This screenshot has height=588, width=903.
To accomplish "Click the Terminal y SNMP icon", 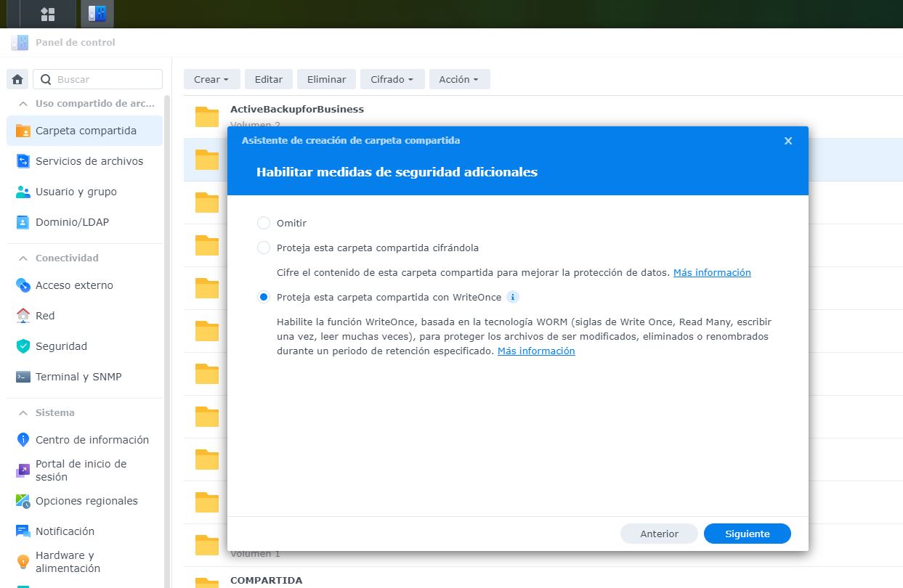I will (x=23, y=377).
